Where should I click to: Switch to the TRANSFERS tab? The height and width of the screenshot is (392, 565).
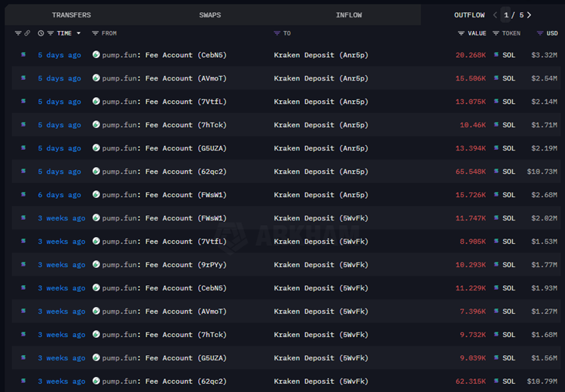[71, 15]
